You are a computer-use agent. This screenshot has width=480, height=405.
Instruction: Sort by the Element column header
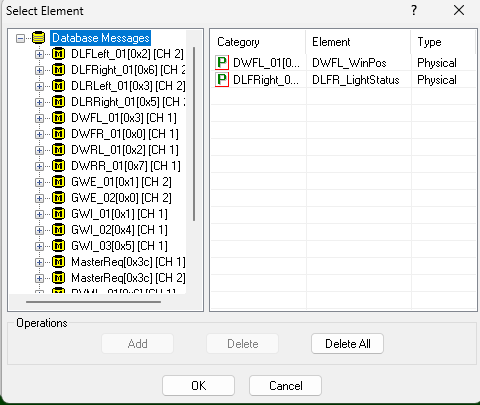point(358,42)
